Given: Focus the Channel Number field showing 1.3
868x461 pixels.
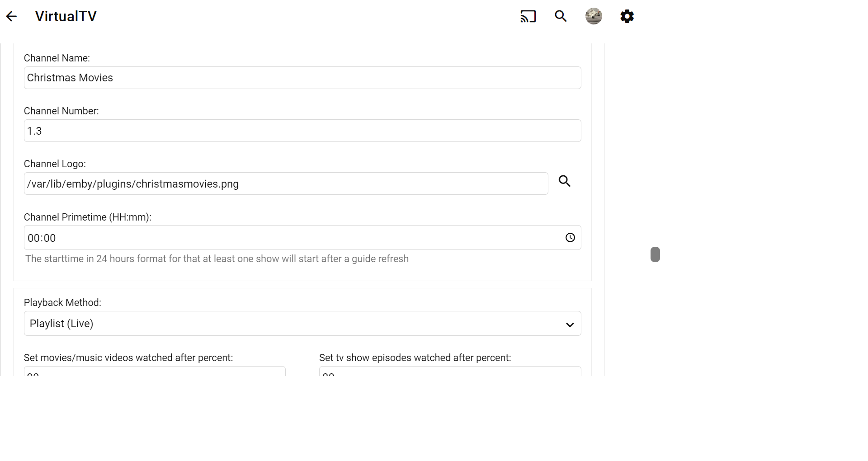Looking at the screenshot, I should (302, 131).
